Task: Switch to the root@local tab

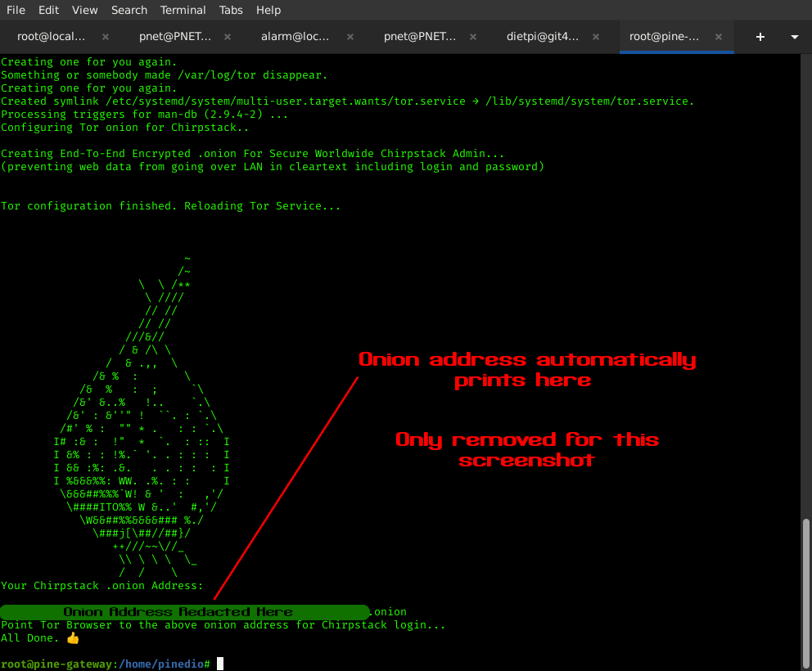Action: point(51,37)
